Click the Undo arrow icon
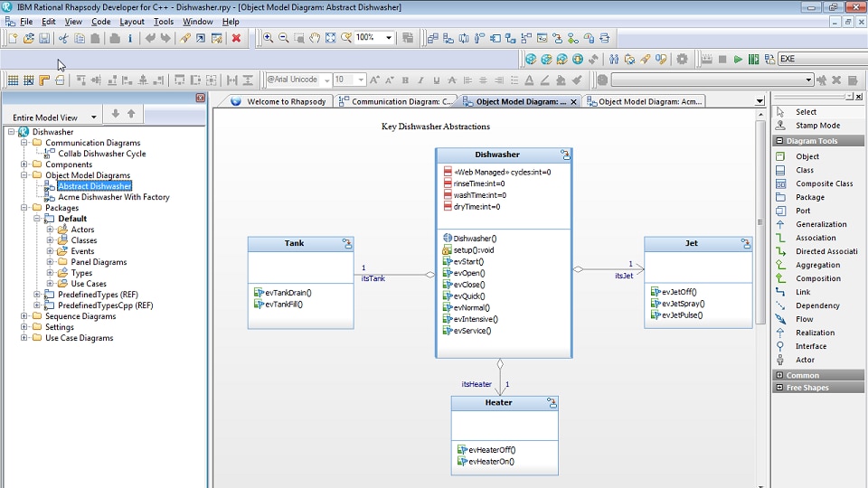This screenshot has width=868, height=488. [x=150, y=38]
